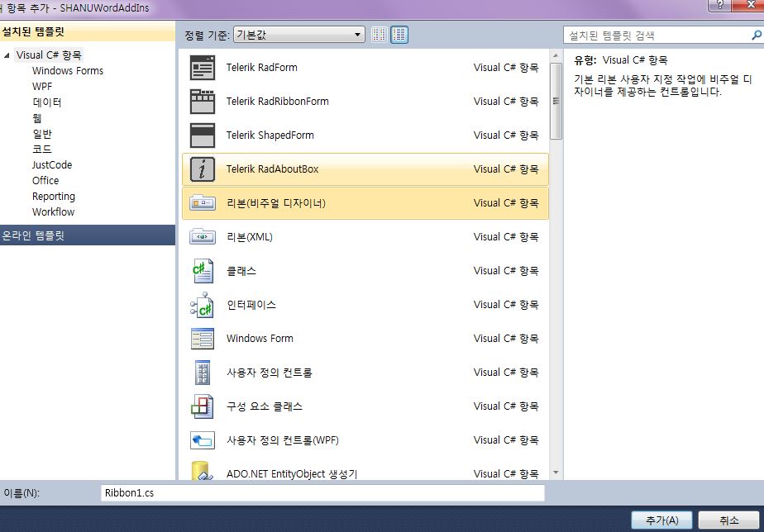Click the Telerik RadRibbonForm name text
This screenshot has width=764, height=532.
[277, 102]
